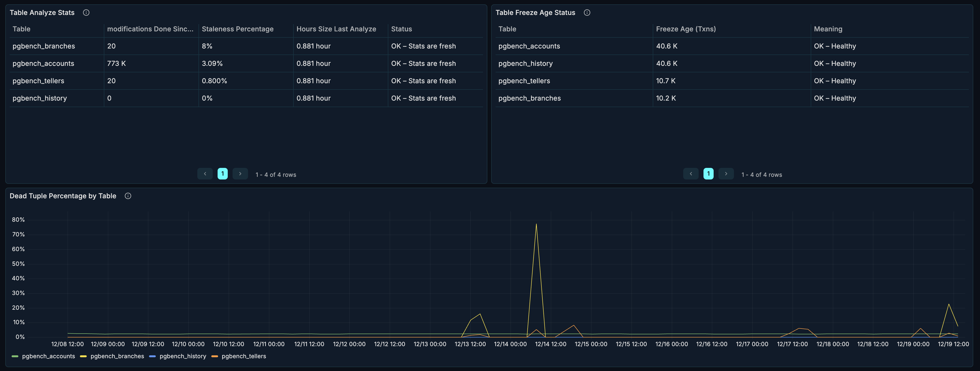The height and width of the screenshot is (371, 980).
Task: Click pgbench_accounts row in Analyze Stats table
Action: tap(43, 63)
